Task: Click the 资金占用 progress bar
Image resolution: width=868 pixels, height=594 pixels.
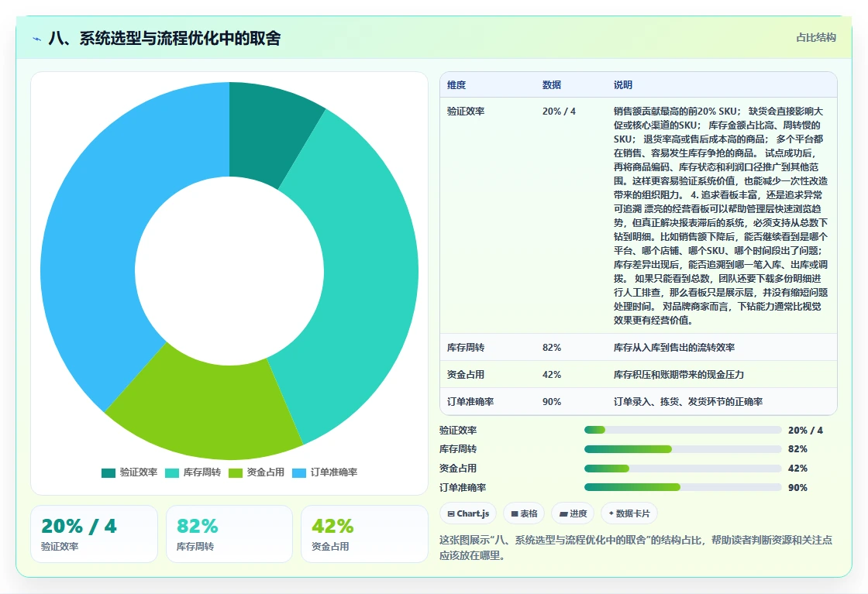Action: pos(683,469)
